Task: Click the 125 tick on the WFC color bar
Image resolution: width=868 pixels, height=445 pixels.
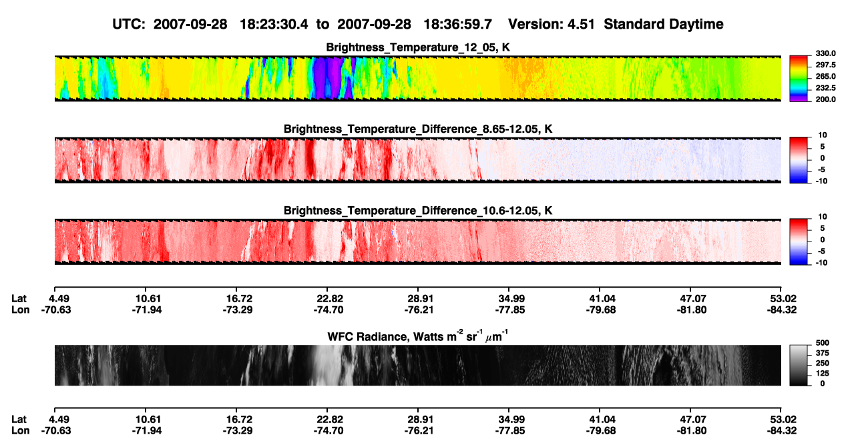Action: (823, 373)
